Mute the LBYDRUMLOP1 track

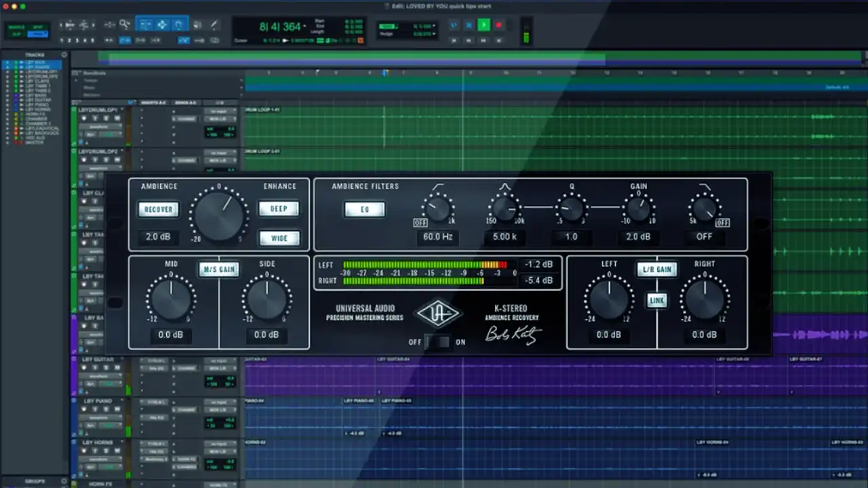tap(117, 118)
